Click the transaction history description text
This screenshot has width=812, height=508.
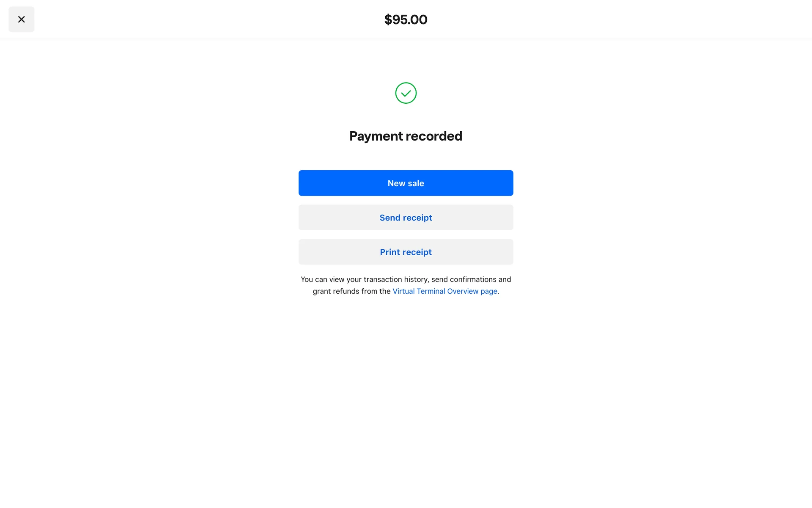point(406,279)
